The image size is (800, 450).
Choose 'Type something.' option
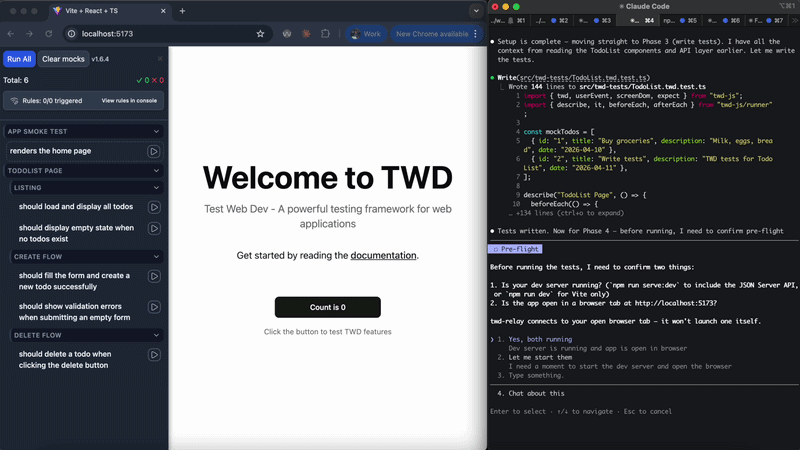[536, 375]
